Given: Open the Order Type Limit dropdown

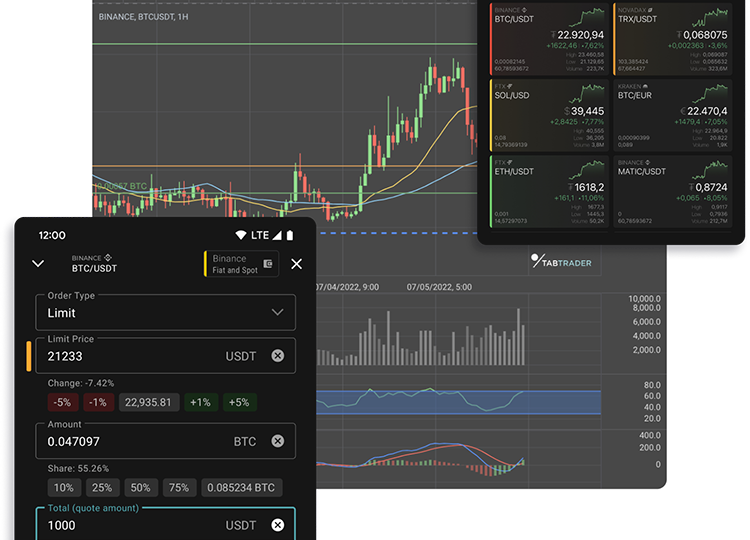Looking at the screenshot, I should (x=165, y=312).
